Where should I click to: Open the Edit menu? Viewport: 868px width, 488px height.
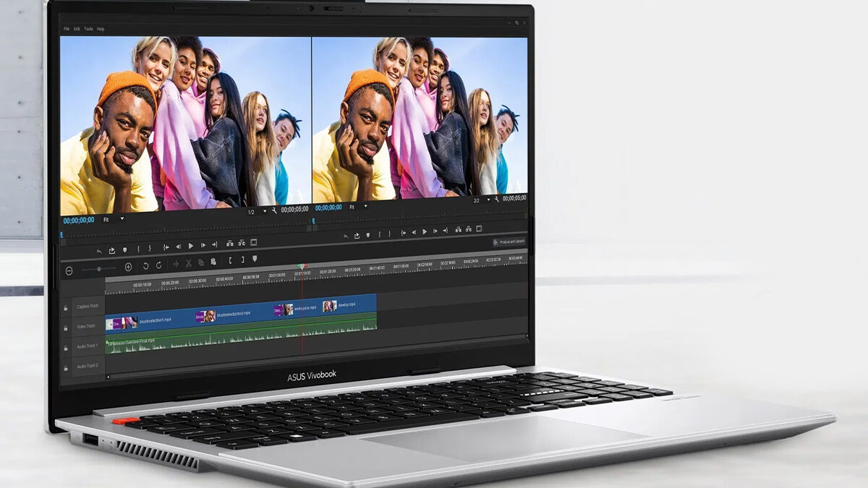tap(77, 29)
